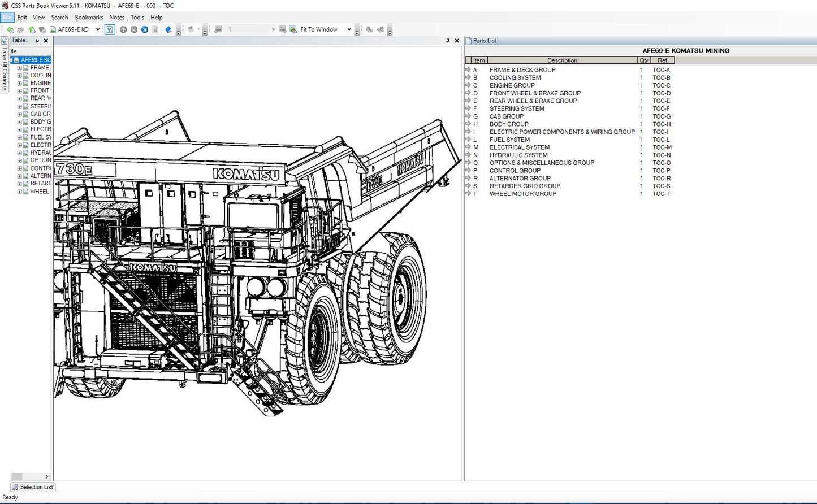Open the Bookmarks menu
Screen dimensions: 817x504
pyautogui.click(x=89, y=18)
